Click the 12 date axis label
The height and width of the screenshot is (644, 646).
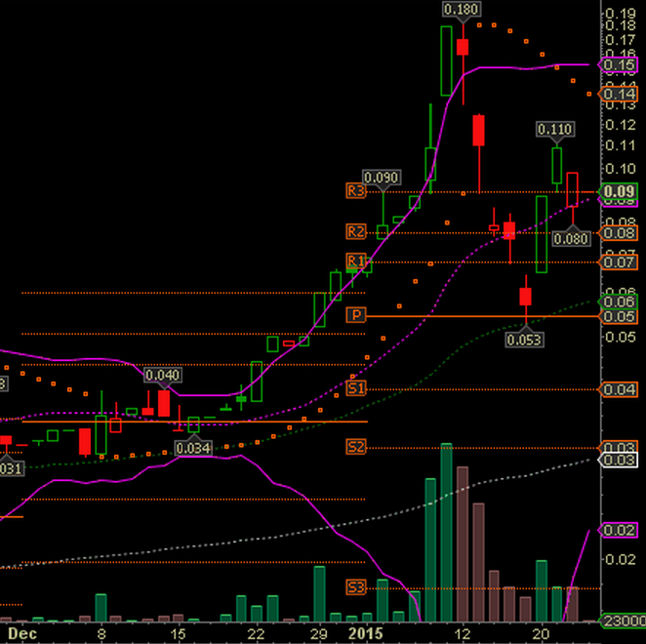pyautogui.click(x=464, y=633)
